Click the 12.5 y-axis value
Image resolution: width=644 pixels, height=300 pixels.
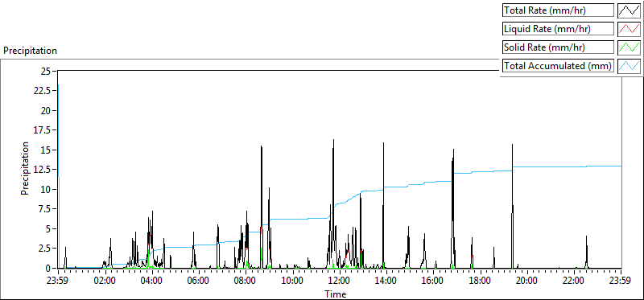coord(42,170)
